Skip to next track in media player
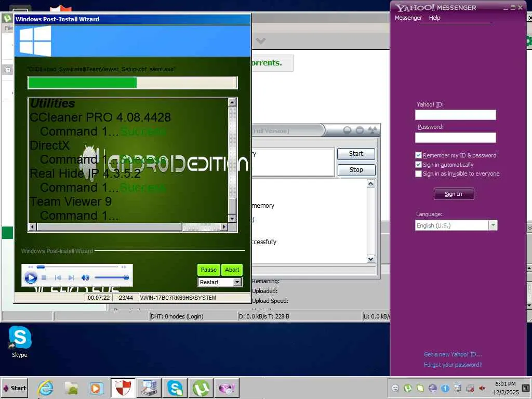 pos(71,277)
